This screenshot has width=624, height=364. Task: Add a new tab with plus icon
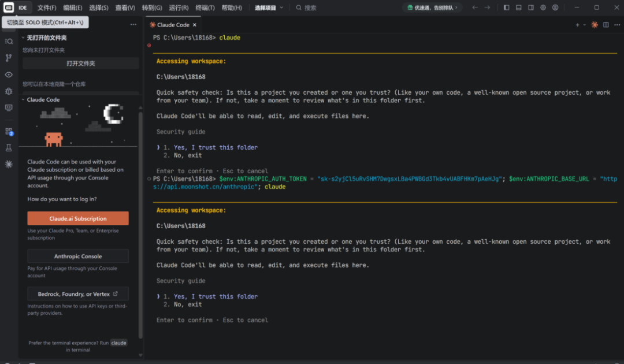(x=577, y=25)
